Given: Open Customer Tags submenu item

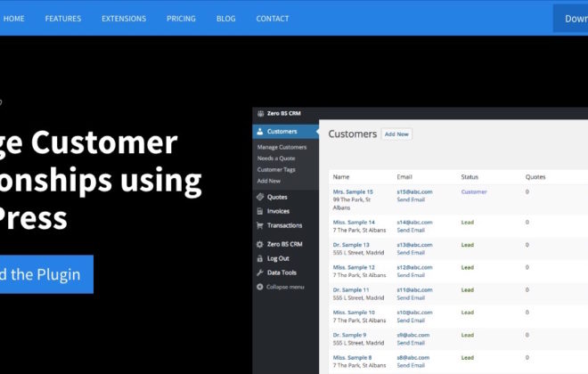Looking at the screenshot, I should 276,170.
